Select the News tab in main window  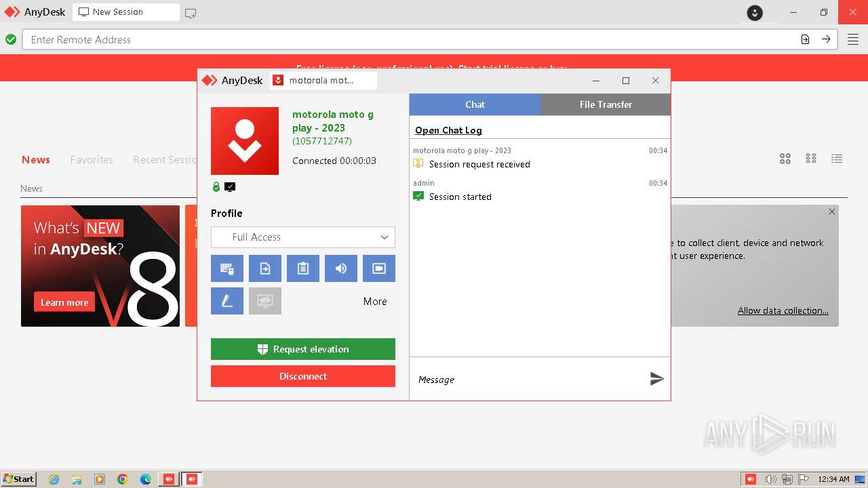pos(36,160)
